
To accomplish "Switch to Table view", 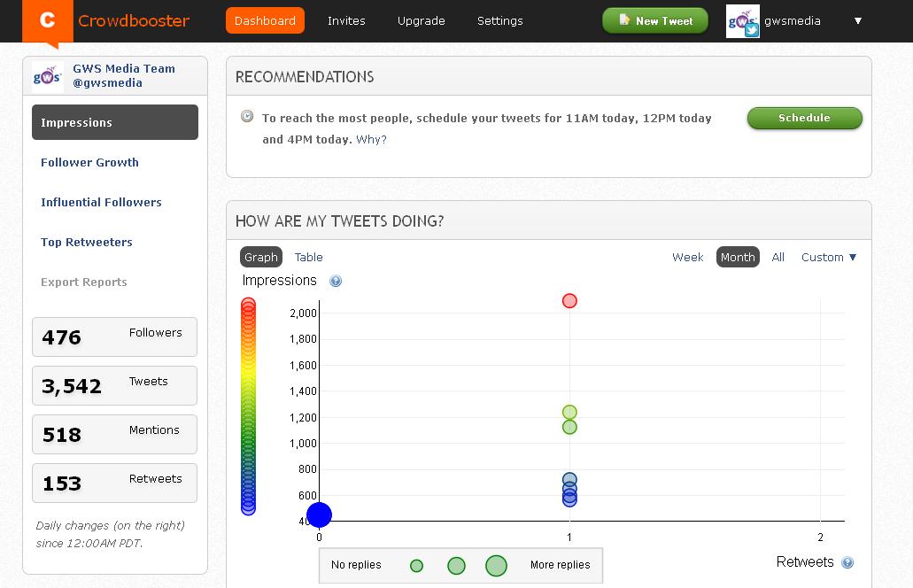I will [308, 258].
